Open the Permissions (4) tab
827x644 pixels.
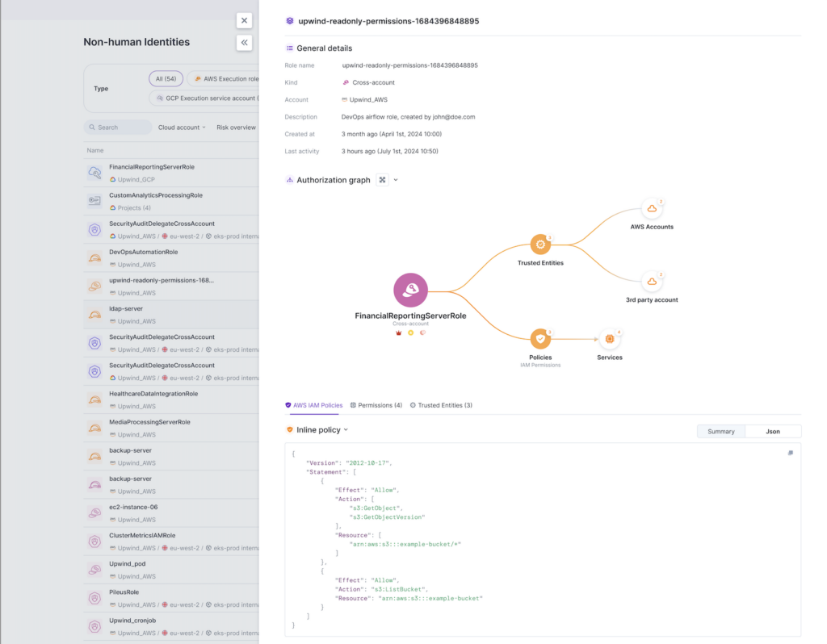click(x=376, y=405)
